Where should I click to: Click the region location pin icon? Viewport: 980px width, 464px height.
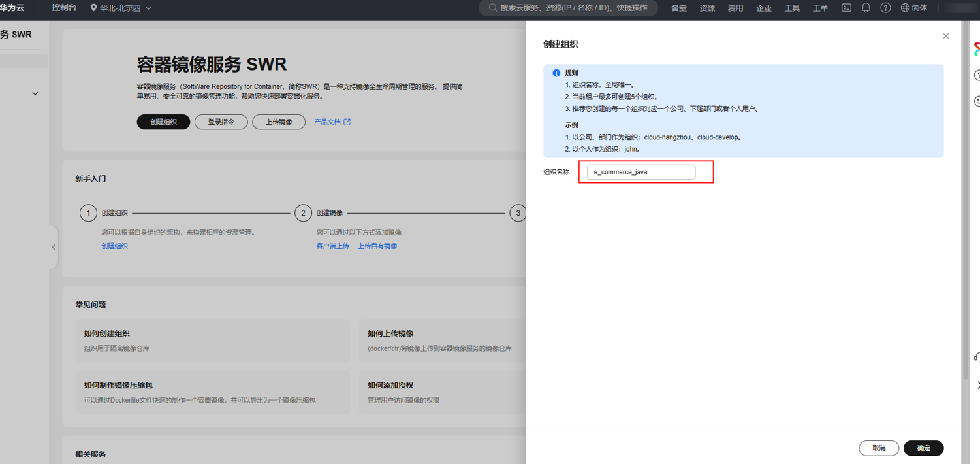(x=93, y=8)
